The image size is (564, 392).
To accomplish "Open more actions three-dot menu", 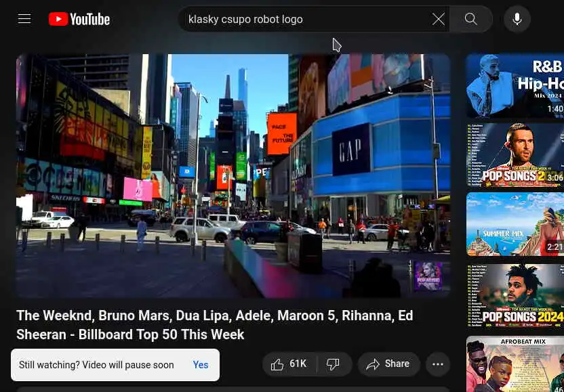I will tap(438, 364).
